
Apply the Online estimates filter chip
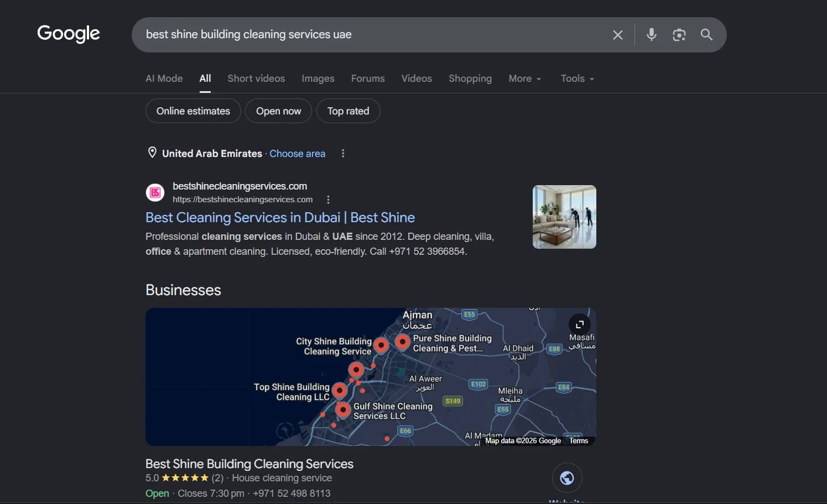[x=193, y=111]
